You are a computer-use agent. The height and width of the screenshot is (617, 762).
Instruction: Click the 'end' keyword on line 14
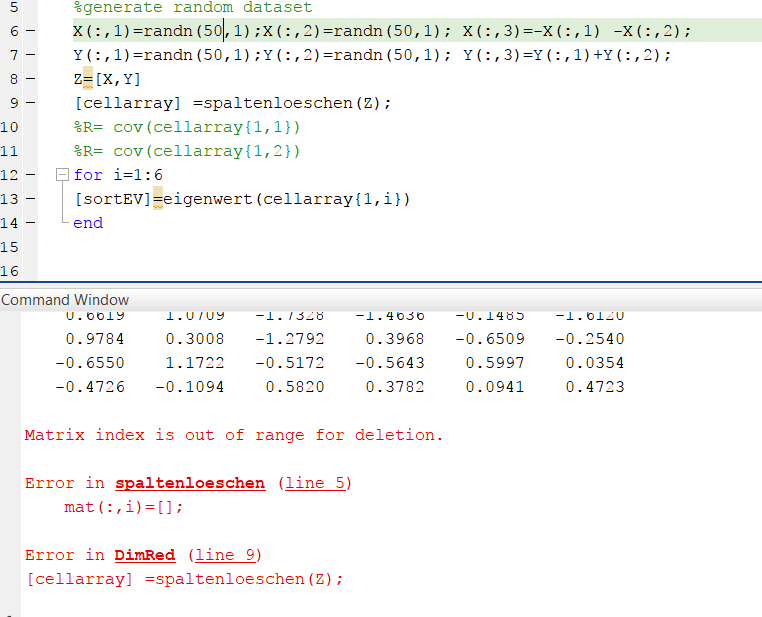(x=88, y=223)
